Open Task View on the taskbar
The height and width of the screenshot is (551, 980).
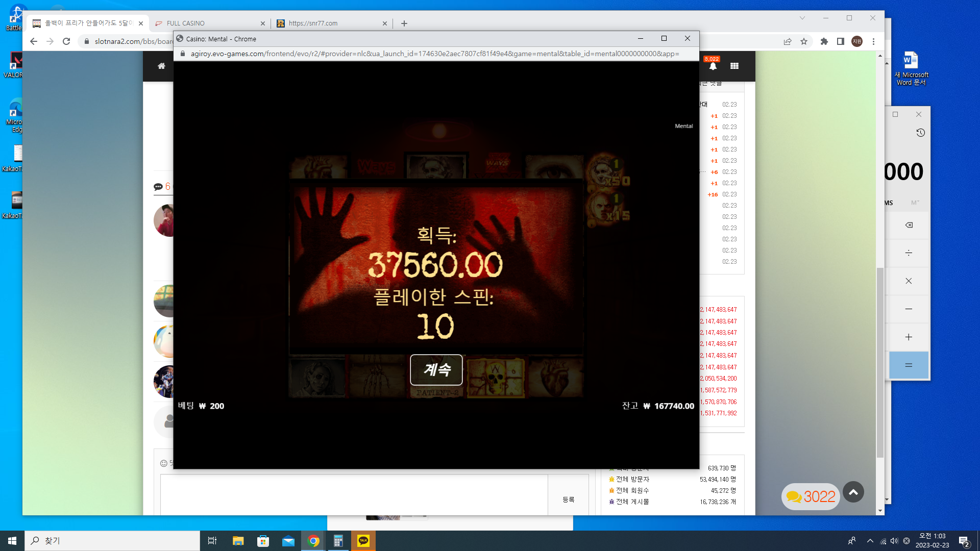click(x=212, y=541)
